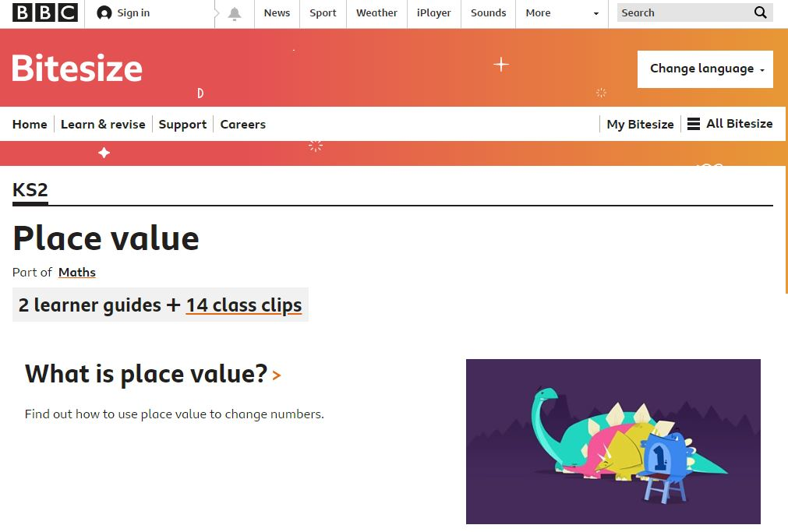Open the Support navigation item
The image size is (788, 532).
pyautogui.click(x=182, y=124)
